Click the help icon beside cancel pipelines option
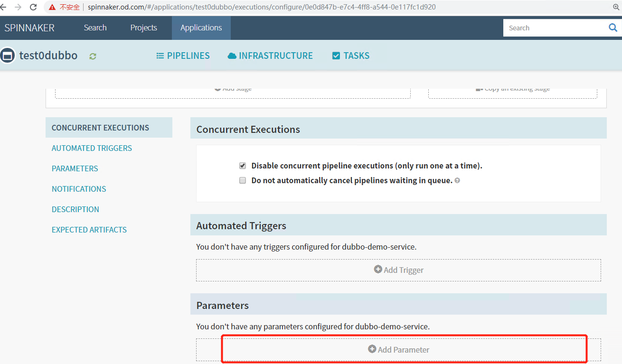This screenshot has width=622, height=364. 457,181
